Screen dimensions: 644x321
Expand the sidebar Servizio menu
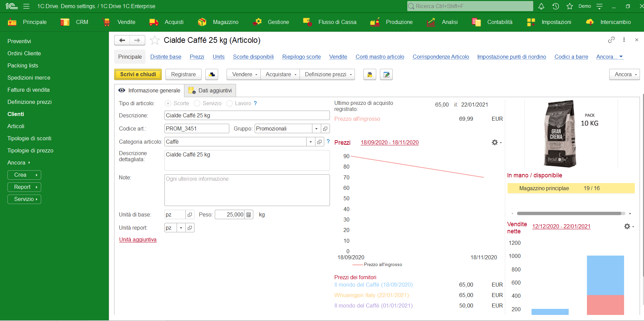point(24,199)
